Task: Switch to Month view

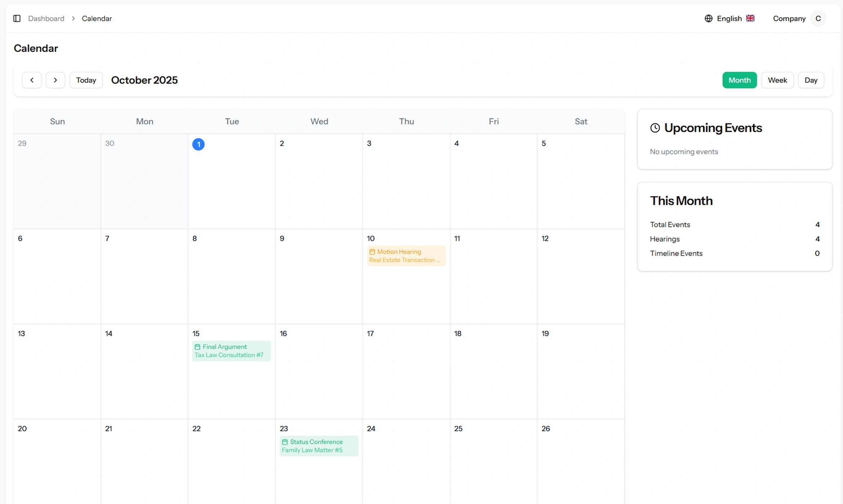Action: pos(739,80)
